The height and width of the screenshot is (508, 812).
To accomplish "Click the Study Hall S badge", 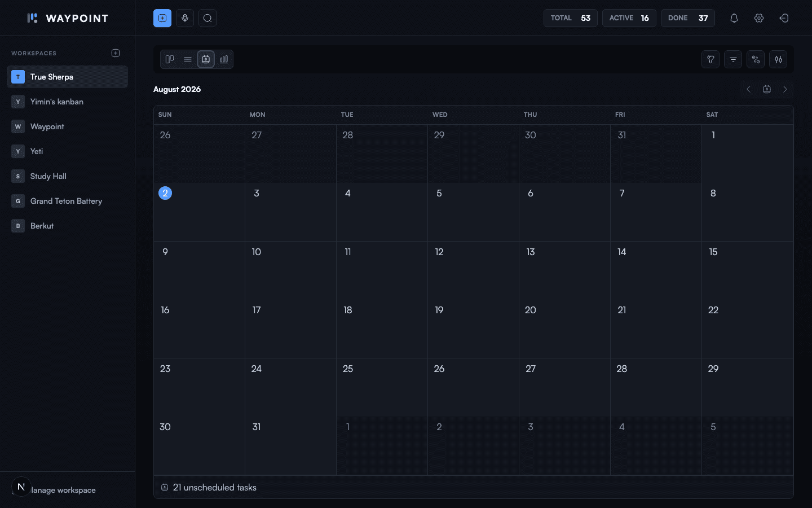I will (18, 176).
